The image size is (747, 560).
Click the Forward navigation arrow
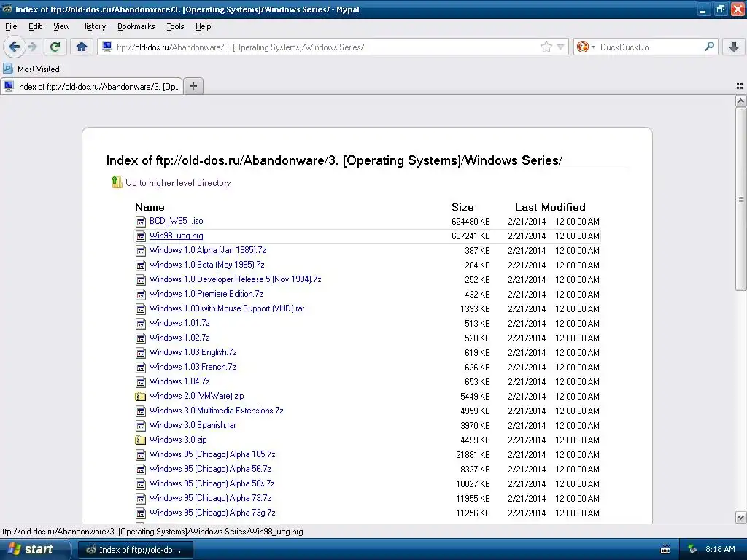pos(32,47)
